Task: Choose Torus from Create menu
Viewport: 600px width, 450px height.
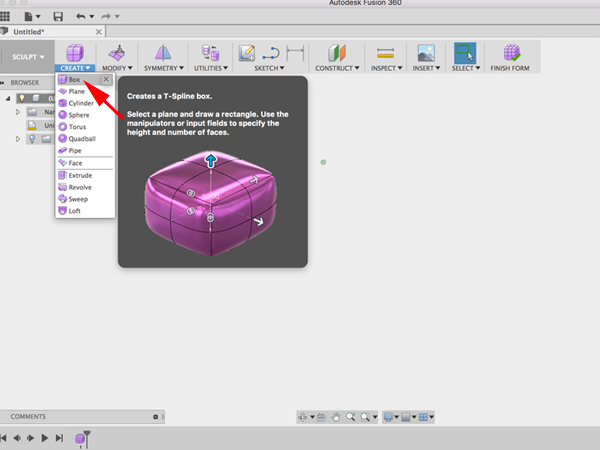Action: [85, 127]
